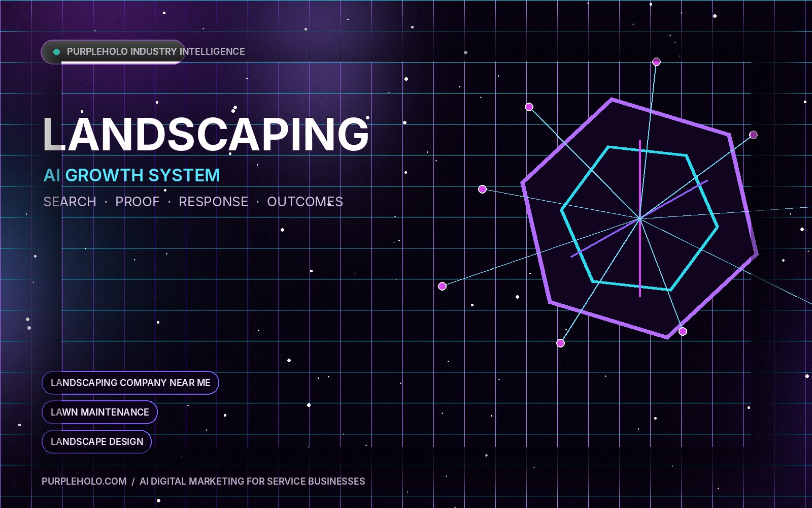Click AI Digital Marketing for Service Businesses text
This screenshot has height=508, width=812.
click(x=252, y=481)
